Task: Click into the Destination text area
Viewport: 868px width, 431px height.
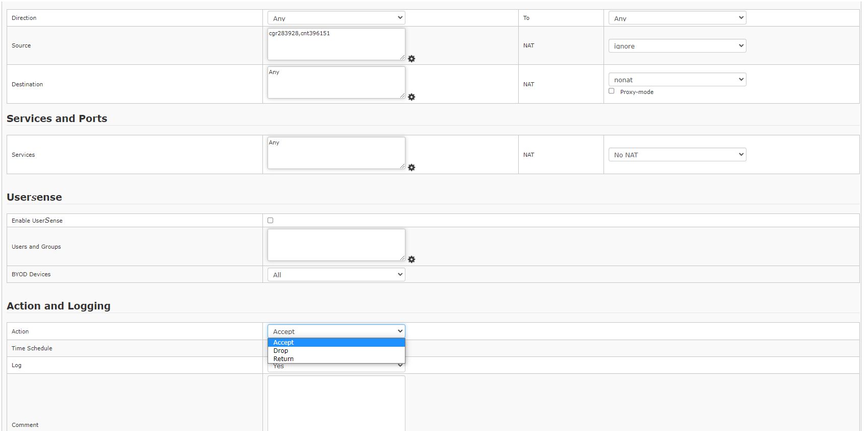Action: point(336,83)
